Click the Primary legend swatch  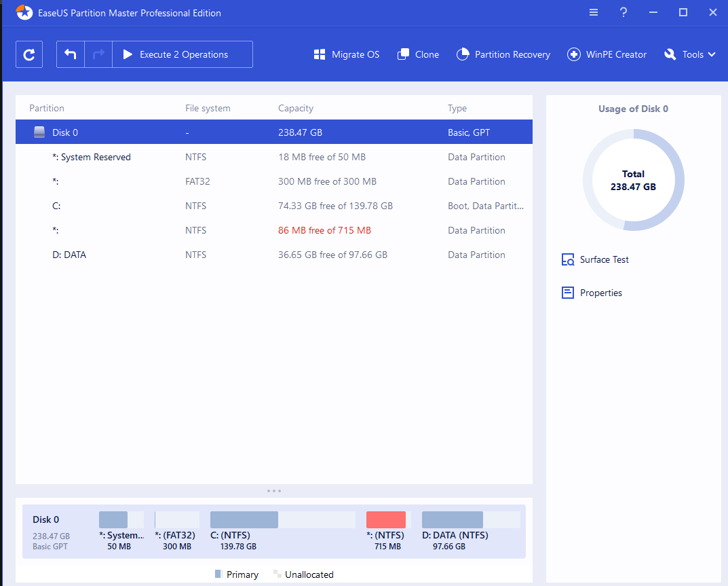pos(218,574)
